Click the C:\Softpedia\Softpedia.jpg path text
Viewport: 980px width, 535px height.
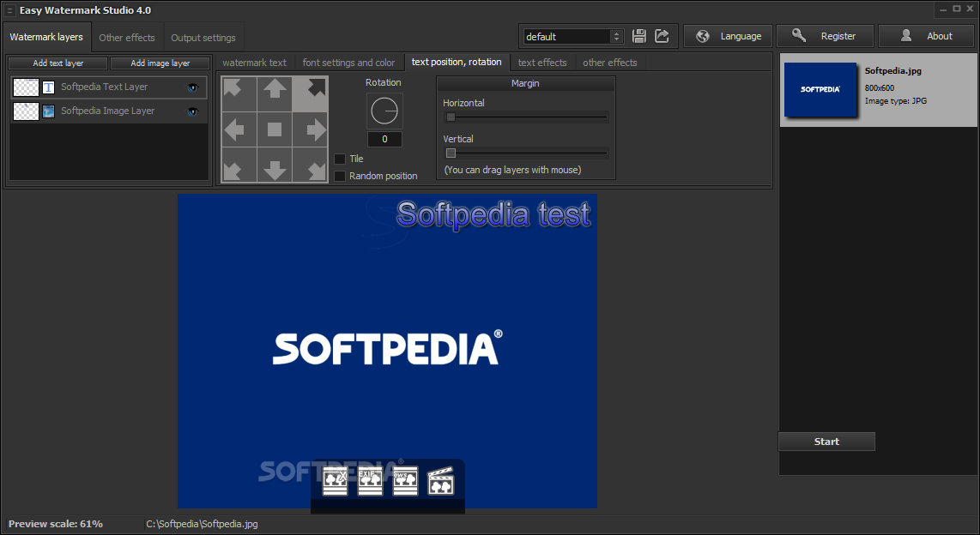tap(202, 524)
